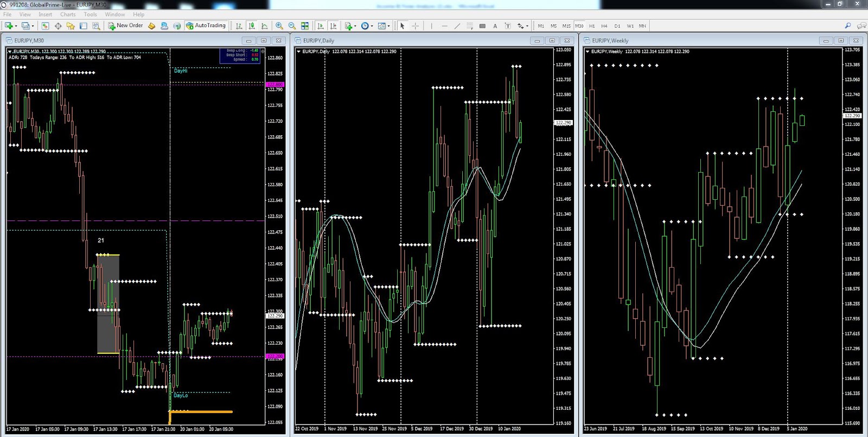
Task: Toggle the AutoTrading button
Action: [206, 26]
